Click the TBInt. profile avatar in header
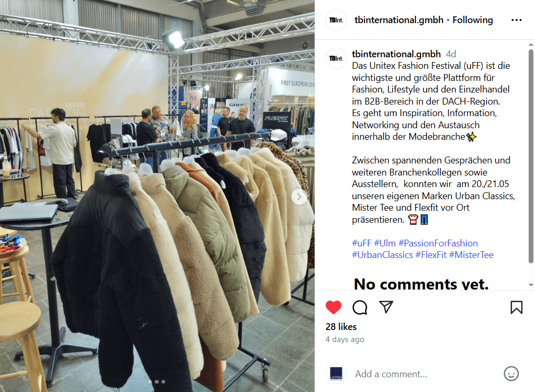The width and height of the screenshot is (535, 392). click(x=336, y=20)
